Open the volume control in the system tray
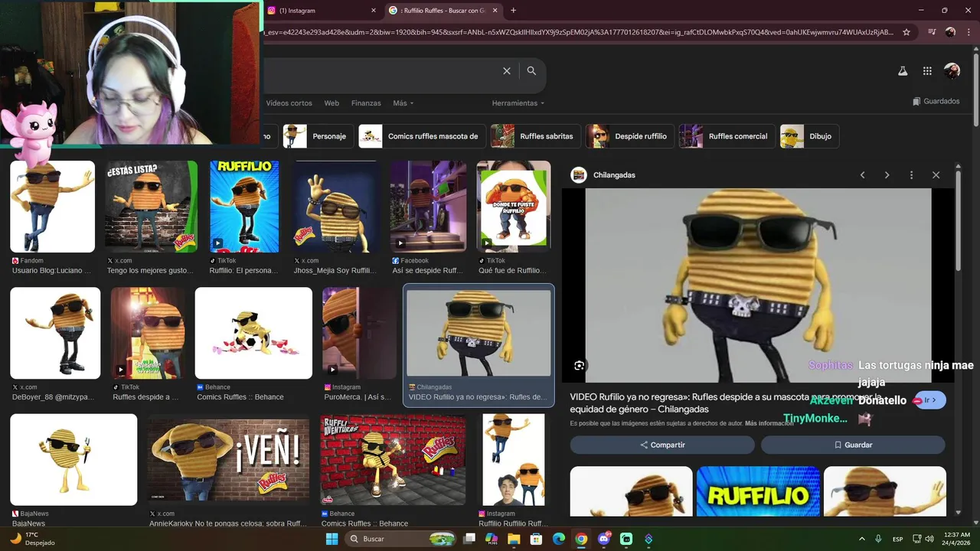Image resolution: width=980 pixels, height=551 pixels. [929, 539]
